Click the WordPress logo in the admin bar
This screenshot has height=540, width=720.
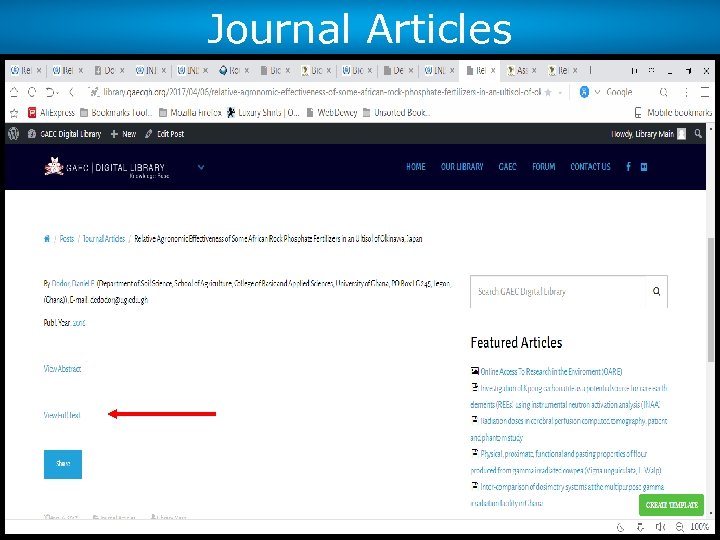coord(14,134)
